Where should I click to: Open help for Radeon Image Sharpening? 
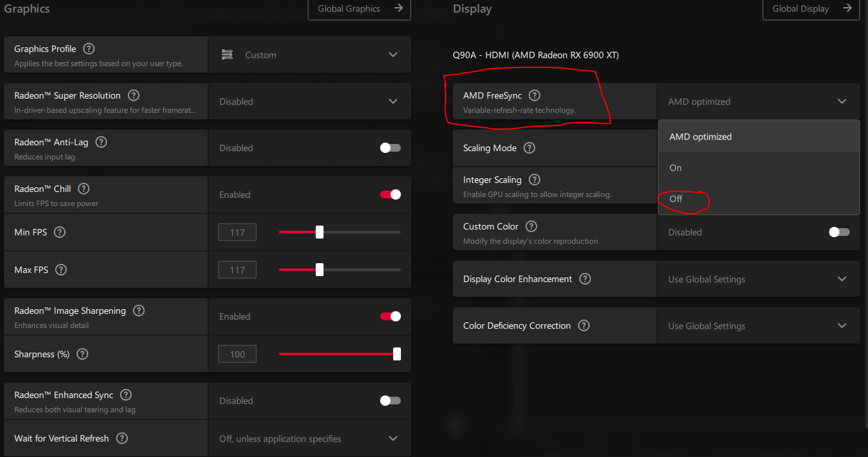(x=139, y=311)
